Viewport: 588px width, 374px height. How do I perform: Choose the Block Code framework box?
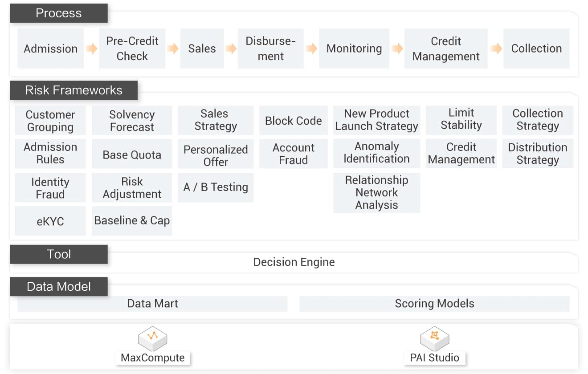click(x=293, y=121)
